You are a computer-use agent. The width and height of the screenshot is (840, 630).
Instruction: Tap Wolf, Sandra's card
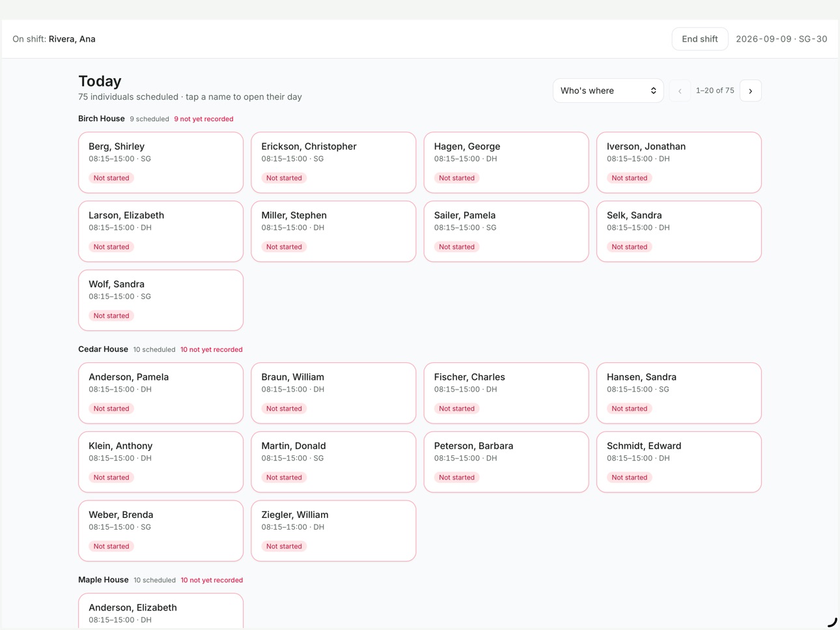point(161,300)
